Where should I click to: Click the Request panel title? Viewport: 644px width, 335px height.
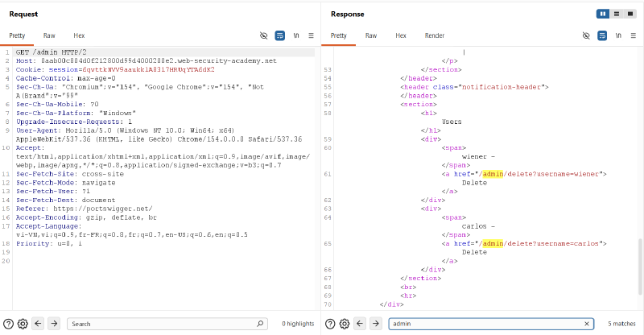click(x=23, y=14)
